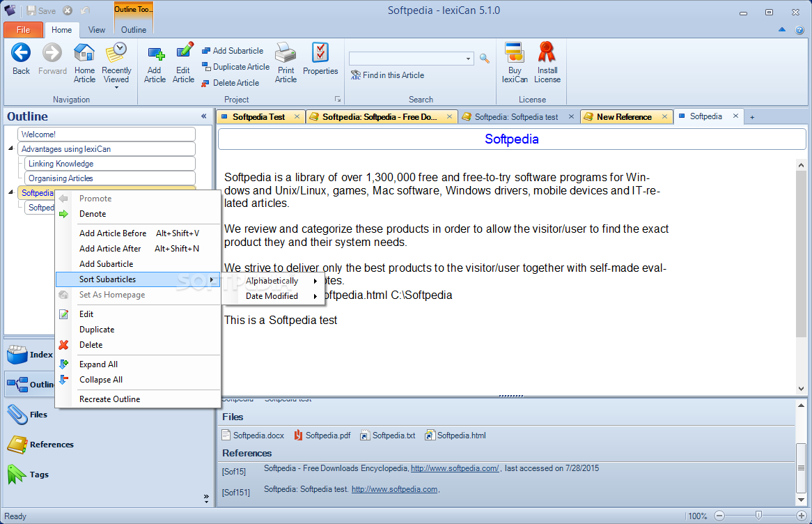Switch to the Softpedia: Softpedia test tab
The height and width of the screenshot is (524, 812).
tap(516, 117)
